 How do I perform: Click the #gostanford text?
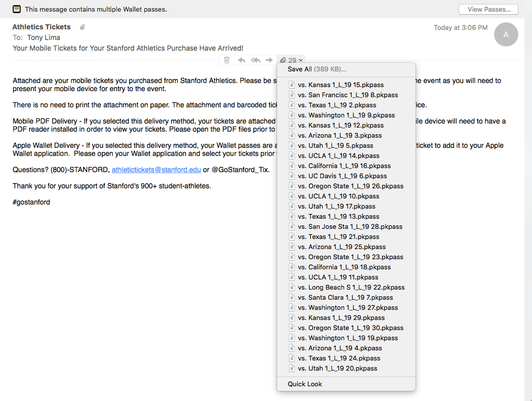click(31, 202)
